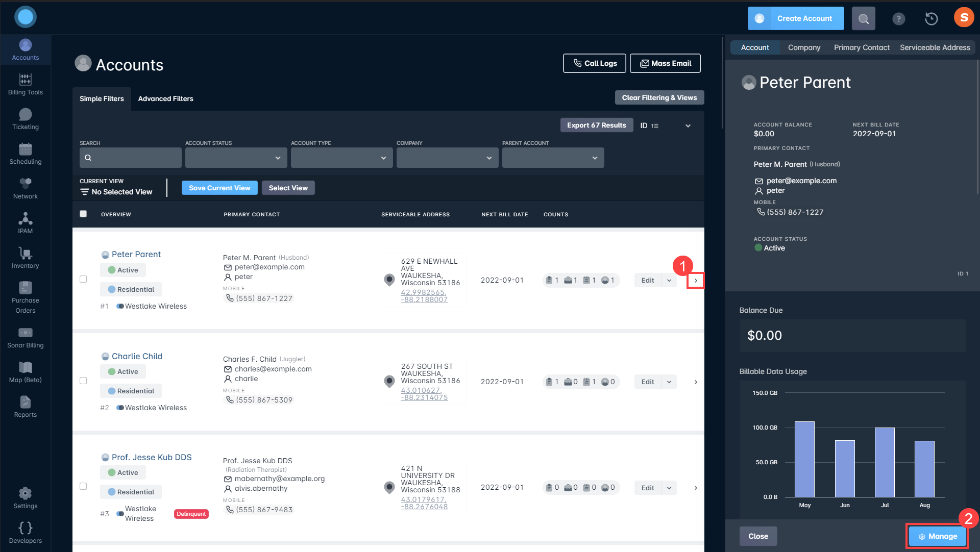Open the Developers braces icon
Screen dimensions: 980x552
point(26,528)
